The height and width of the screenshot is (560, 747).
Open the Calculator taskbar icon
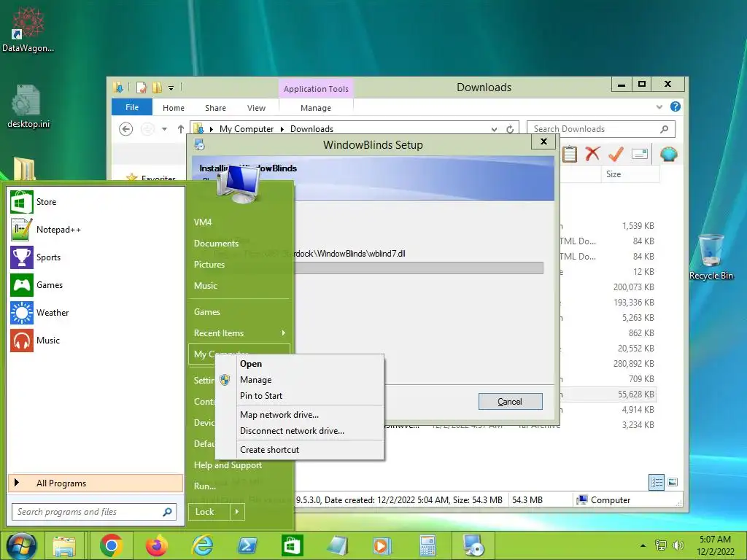pyautogui.click(x=427, y=545)
